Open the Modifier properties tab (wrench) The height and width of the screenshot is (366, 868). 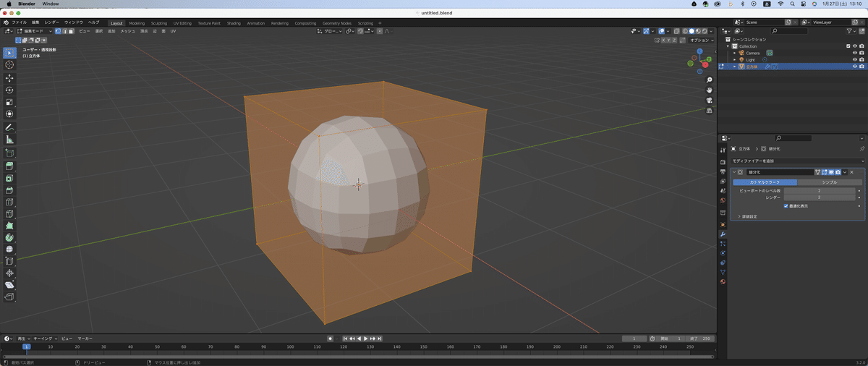pyautogui.click(x=723, y=234)
